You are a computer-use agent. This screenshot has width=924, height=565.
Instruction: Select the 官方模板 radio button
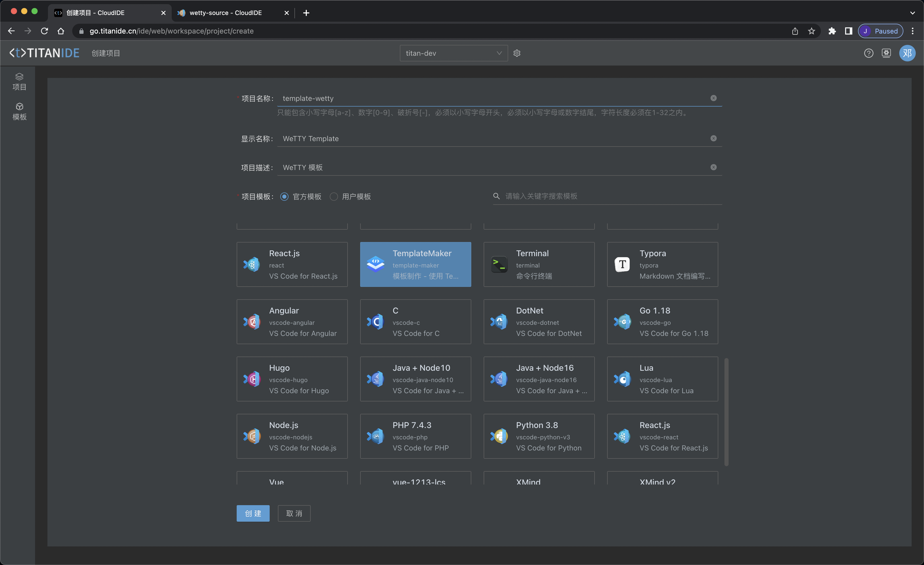point(284,197)
